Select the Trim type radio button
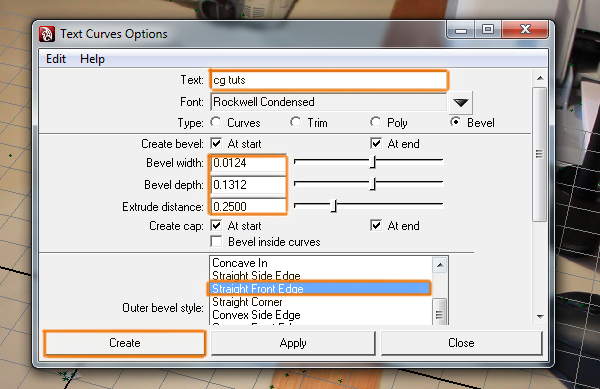This screenshot has width=600, height=389. (x=295, y=122)
